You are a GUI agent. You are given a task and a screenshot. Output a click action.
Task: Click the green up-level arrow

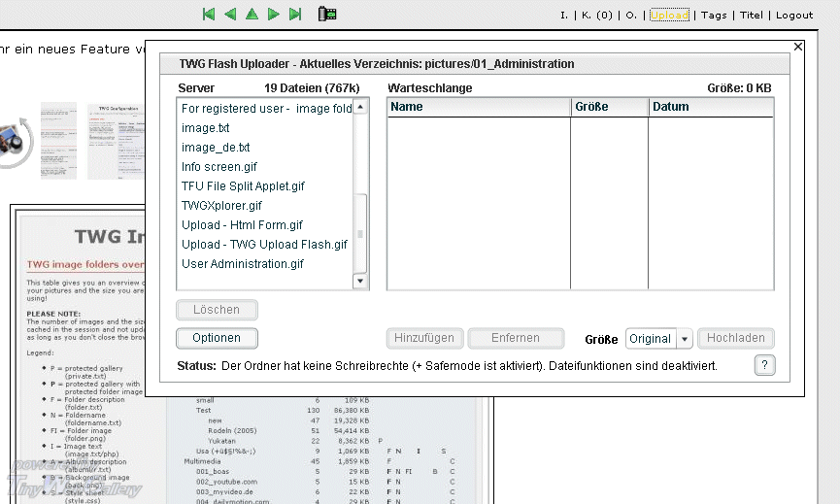pyautogui.click(x=252, y=15)
